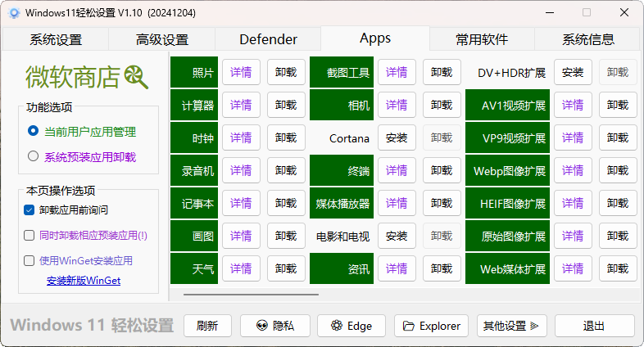The height and width of the screenshot is (347, 644).
Task: Open the 常用软件 tab
Action: pyautogui.click(x=482, y=39)
